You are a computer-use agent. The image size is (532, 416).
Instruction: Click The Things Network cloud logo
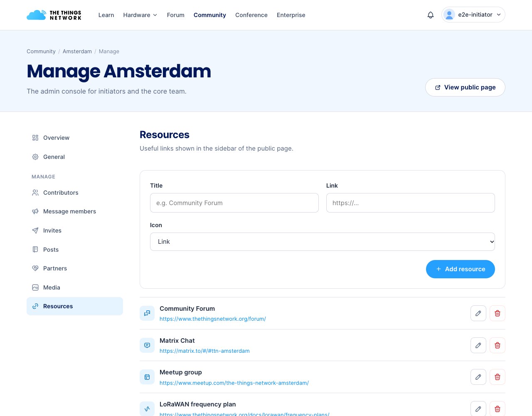click(x=54, y=15)
